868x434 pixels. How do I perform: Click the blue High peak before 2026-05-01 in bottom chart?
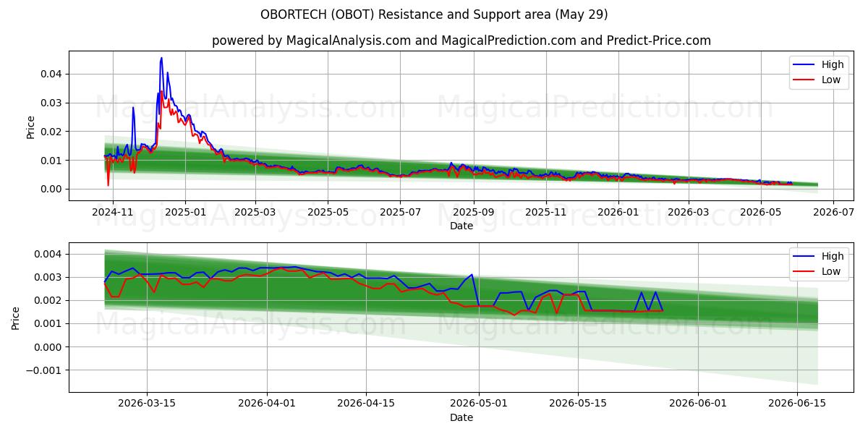tap(472, 275)
